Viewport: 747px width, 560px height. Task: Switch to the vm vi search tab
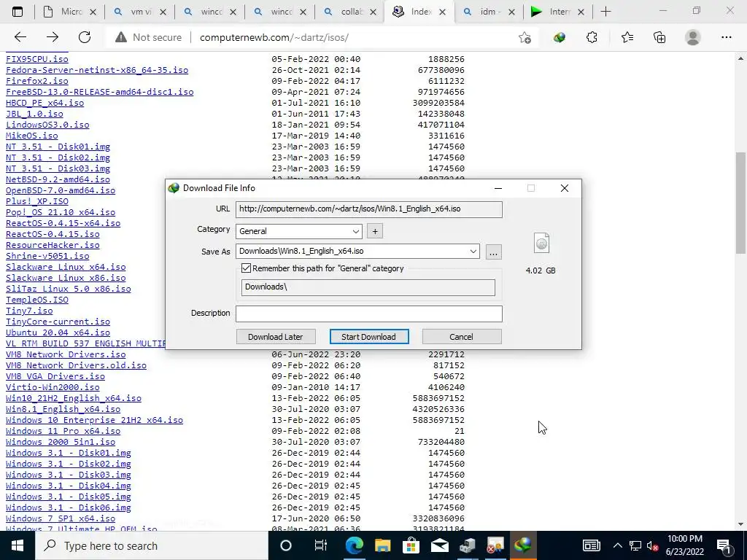click(139, 12)
